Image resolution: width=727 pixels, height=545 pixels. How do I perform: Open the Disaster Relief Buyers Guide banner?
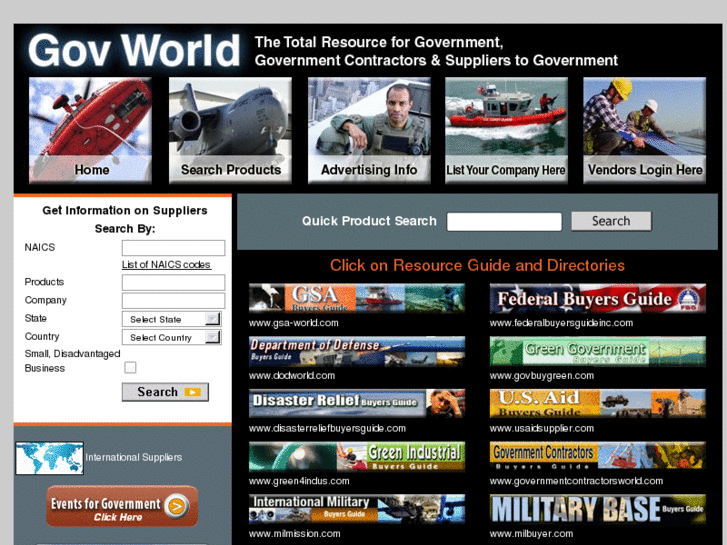pos(357,404)
